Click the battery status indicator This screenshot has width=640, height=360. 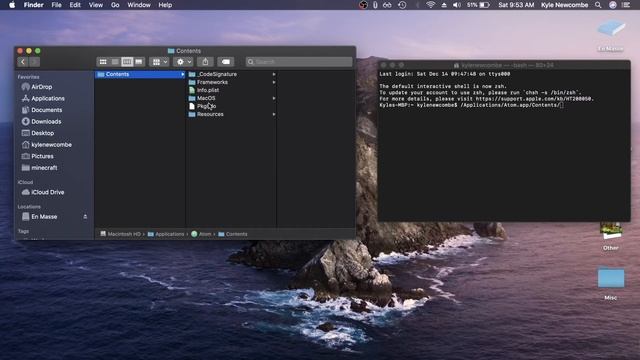tap(478, 5)
